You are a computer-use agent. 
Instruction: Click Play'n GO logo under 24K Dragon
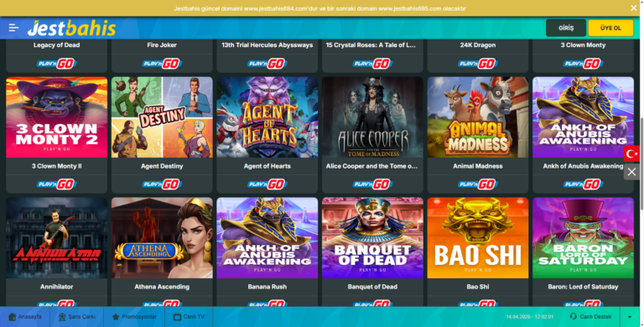pos(478,64)
